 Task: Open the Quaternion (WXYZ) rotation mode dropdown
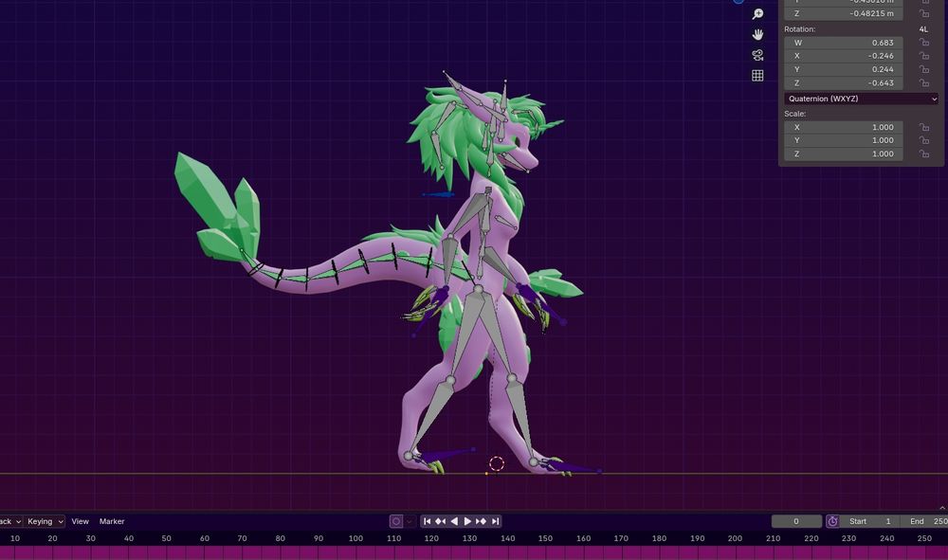(861, 99)
